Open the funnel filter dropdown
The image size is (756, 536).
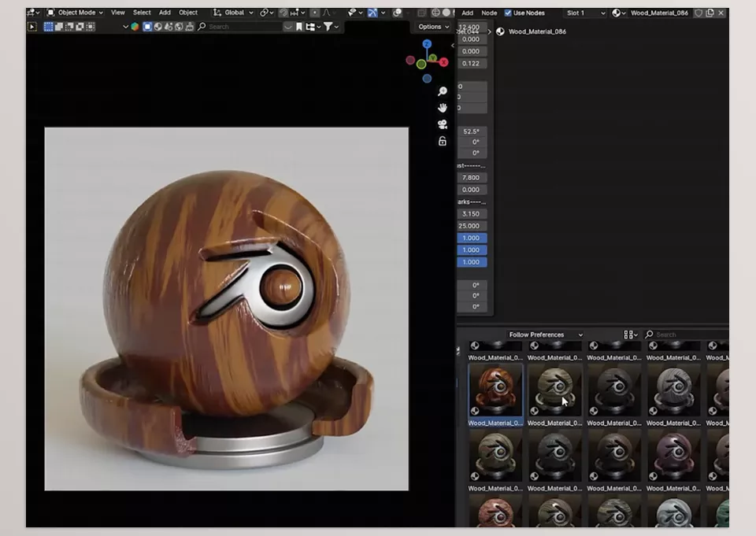331,27
